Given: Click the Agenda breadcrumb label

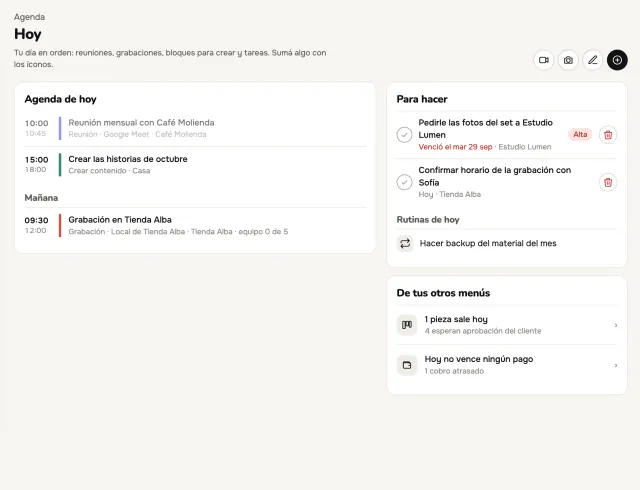Looking at the screenshot, I should pos(29,17).
